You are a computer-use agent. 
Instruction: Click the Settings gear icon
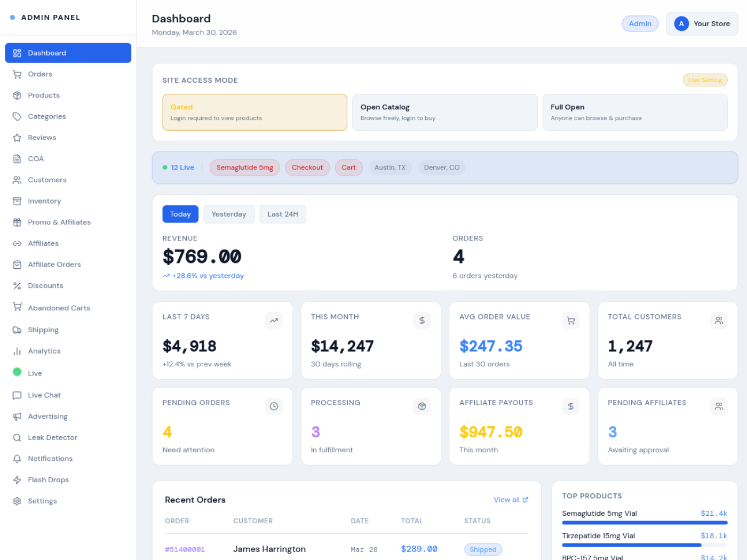coord(17,501)
